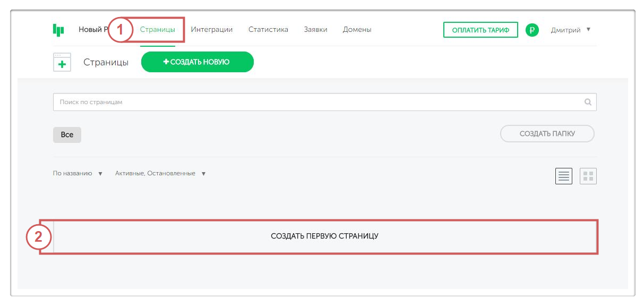
Task: Click Создать первую страницу banner
Action: click(324, 236)
